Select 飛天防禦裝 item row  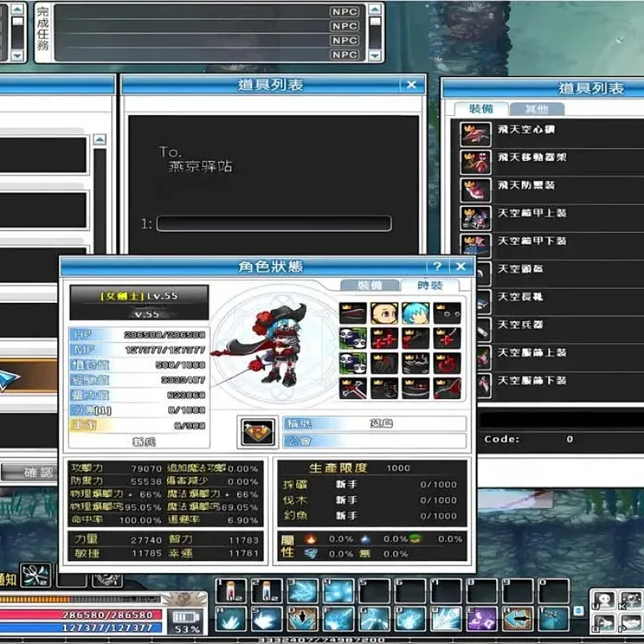click(551, 190)
